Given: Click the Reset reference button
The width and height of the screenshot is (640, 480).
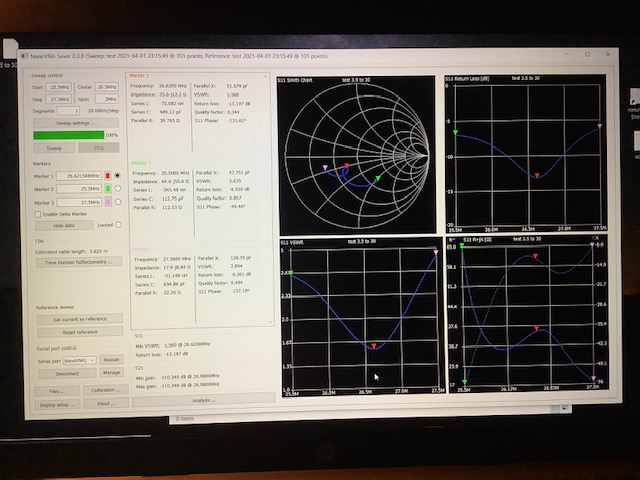Looking at the screenshot, I should pos(80,332).
